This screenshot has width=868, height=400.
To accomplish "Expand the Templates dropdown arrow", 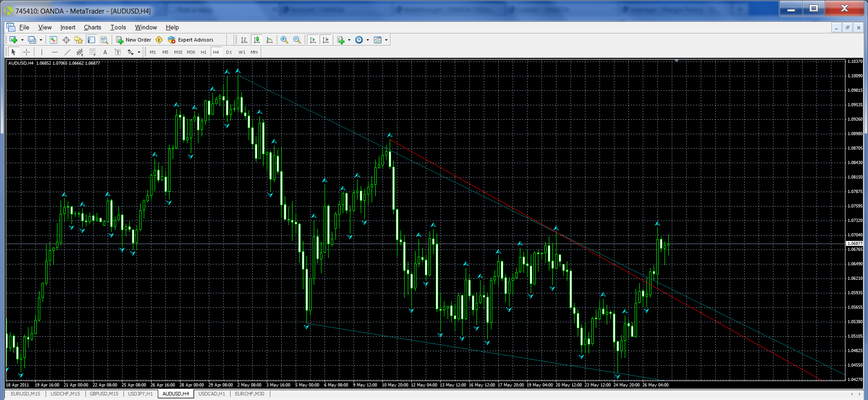I will pos(386,40).
